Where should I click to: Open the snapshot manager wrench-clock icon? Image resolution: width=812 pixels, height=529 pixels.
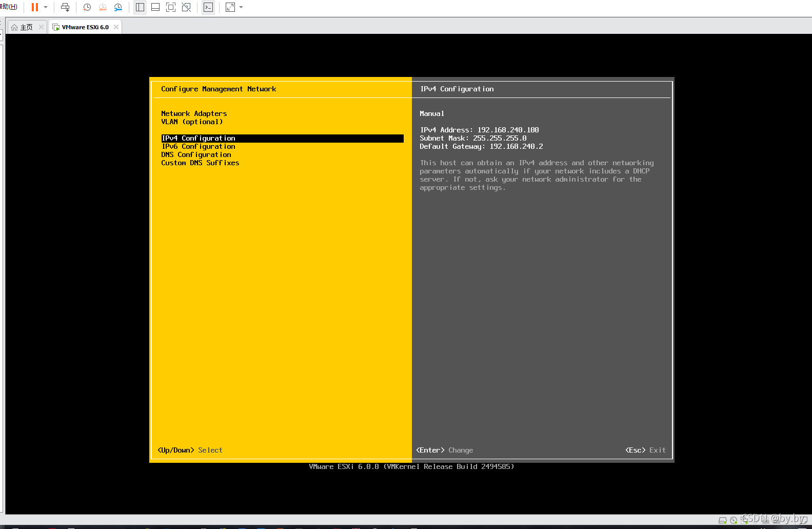coord(118,7)
